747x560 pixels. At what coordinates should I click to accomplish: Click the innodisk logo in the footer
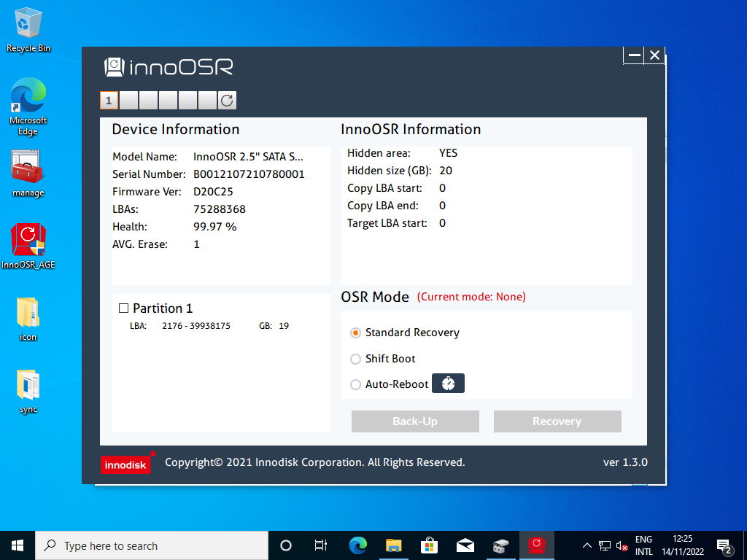coord(125,464)
